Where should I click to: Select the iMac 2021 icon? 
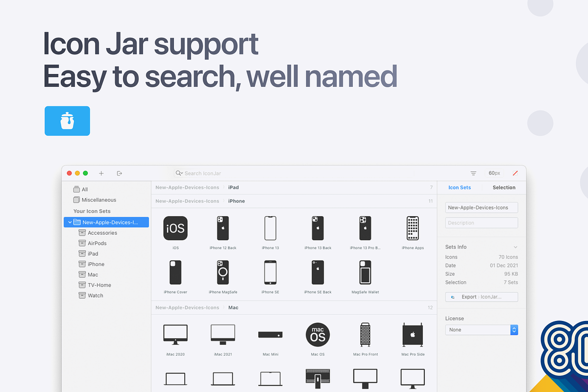pos(223,334)
